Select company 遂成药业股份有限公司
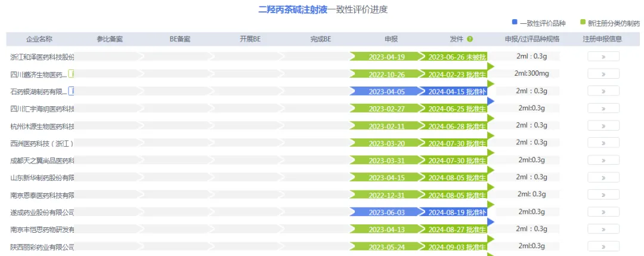 (42, 212)
